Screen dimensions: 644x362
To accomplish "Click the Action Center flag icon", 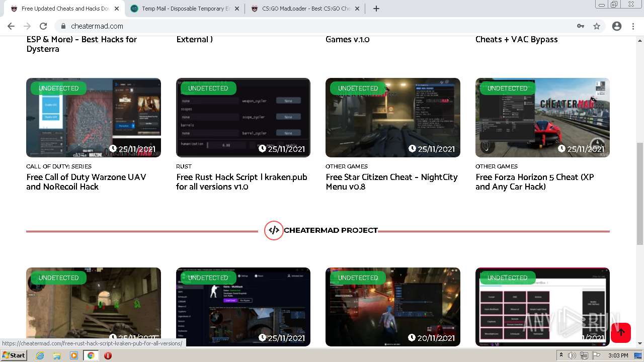I will [596, 355].
